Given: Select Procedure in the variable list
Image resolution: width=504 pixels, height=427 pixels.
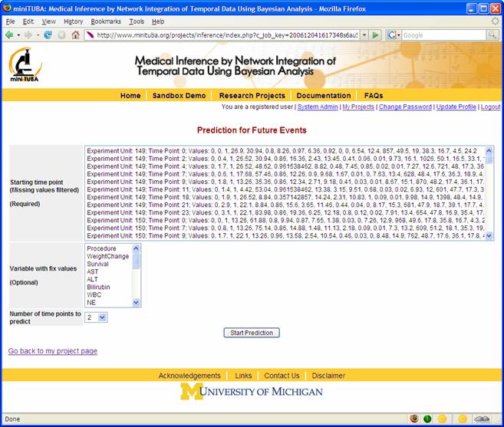Looking at the screenshot, I should (109, 248).
